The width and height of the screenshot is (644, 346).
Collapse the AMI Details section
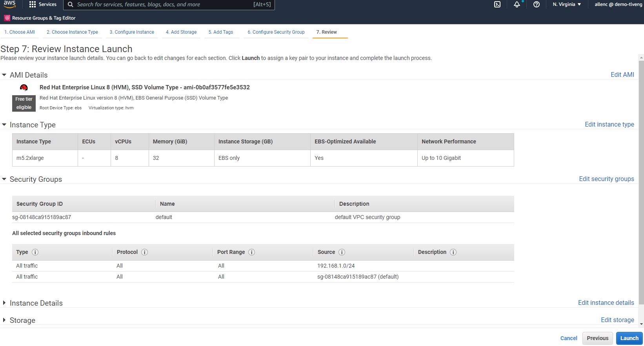[4, 75]
